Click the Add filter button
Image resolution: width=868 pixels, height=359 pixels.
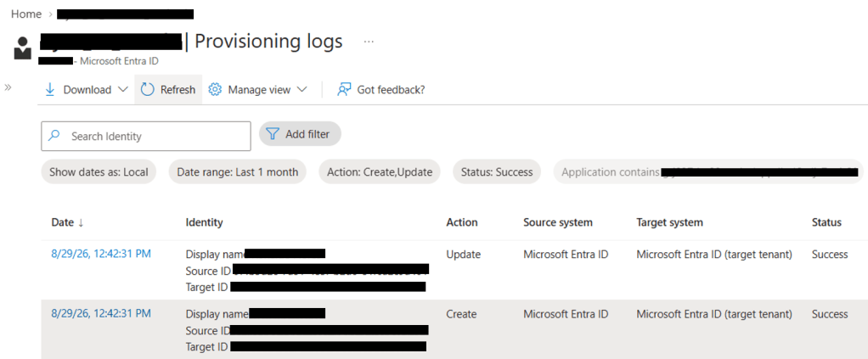(300, 134)
